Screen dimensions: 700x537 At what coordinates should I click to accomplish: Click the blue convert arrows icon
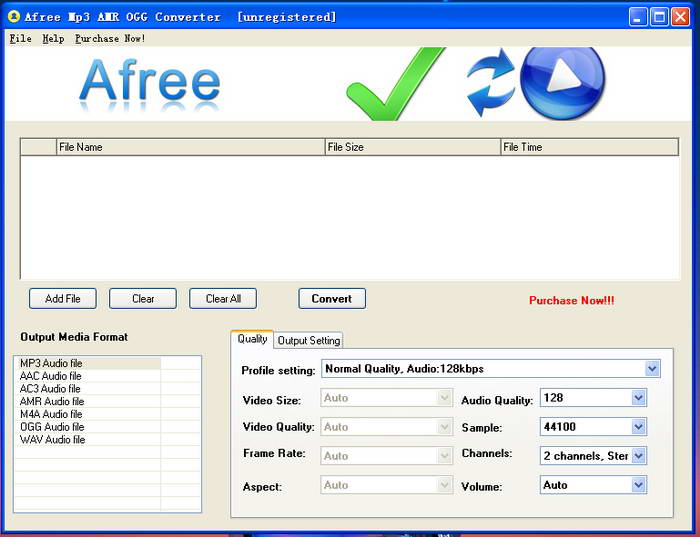pyautogui.click(x=490, y=82)
